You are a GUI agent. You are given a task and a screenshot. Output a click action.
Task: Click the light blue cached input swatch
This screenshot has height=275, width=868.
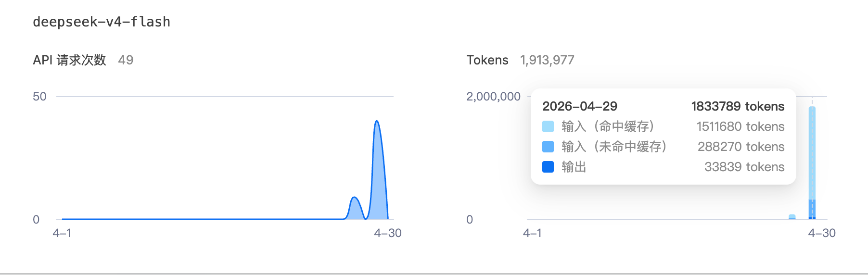pos(548,126)
